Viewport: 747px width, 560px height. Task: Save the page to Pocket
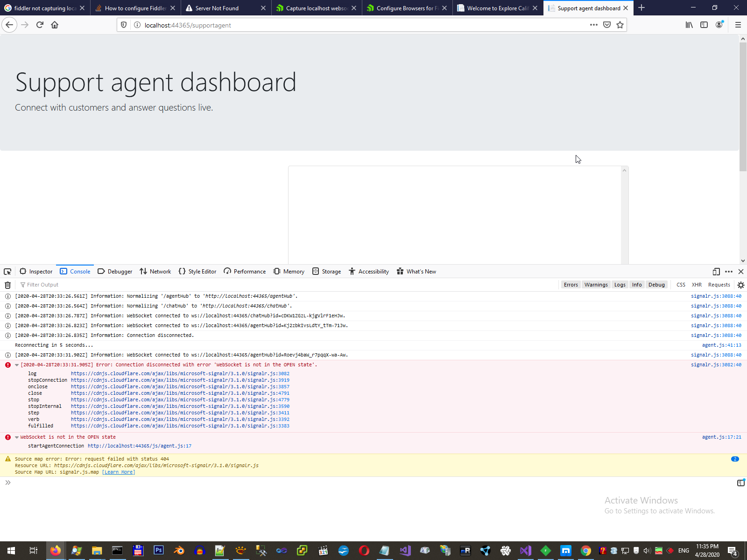[607, 25]
